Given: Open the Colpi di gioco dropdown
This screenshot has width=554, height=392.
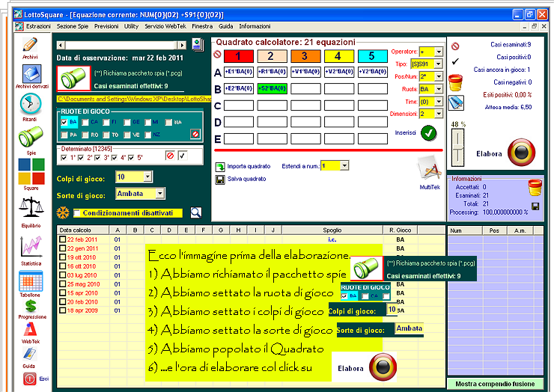Looking at the screenshot, I should (147, 177).
